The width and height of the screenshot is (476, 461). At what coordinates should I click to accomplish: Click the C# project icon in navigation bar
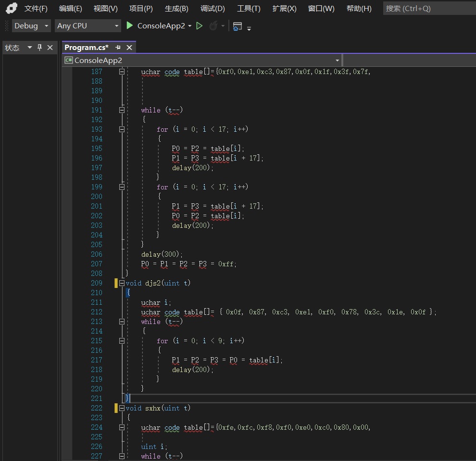pos(69,60)
